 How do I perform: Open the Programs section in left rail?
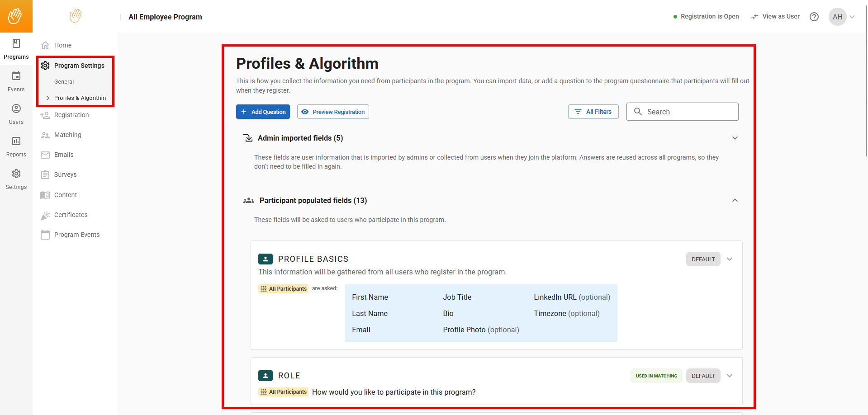16,49
